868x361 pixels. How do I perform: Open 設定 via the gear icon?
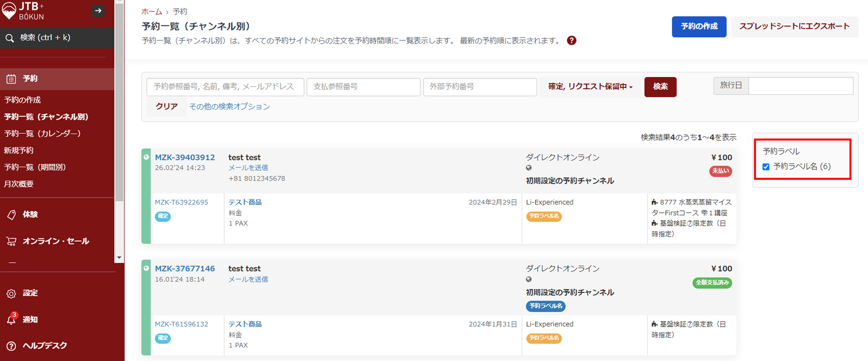click(x=11, y=293)
